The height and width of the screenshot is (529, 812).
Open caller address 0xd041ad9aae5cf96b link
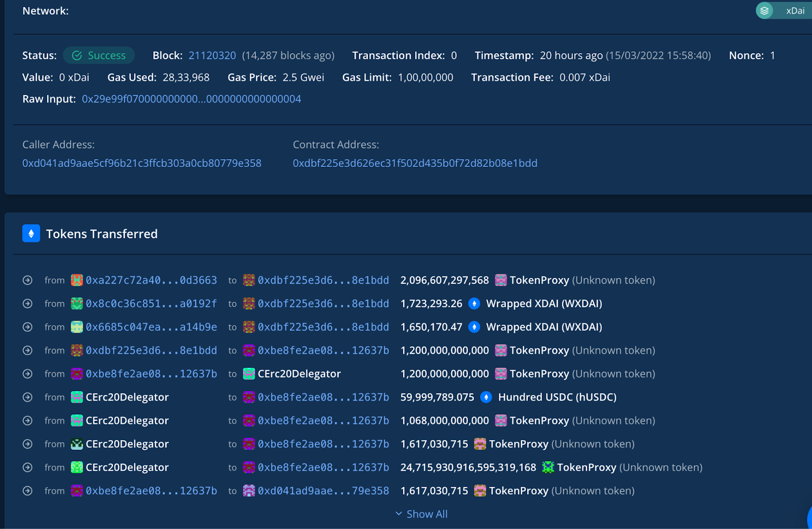(x=142, y=163)
